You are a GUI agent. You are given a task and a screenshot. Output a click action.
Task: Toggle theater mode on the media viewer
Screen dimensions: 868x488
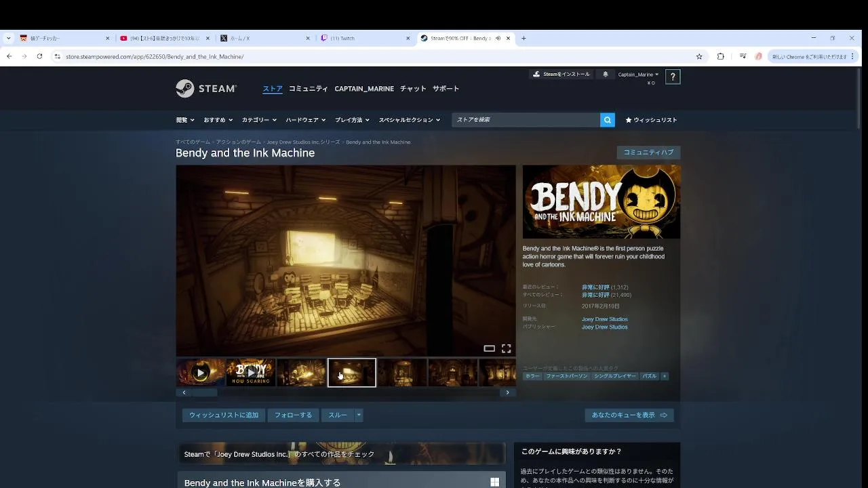pyautogui.click(x=489, y=348)
